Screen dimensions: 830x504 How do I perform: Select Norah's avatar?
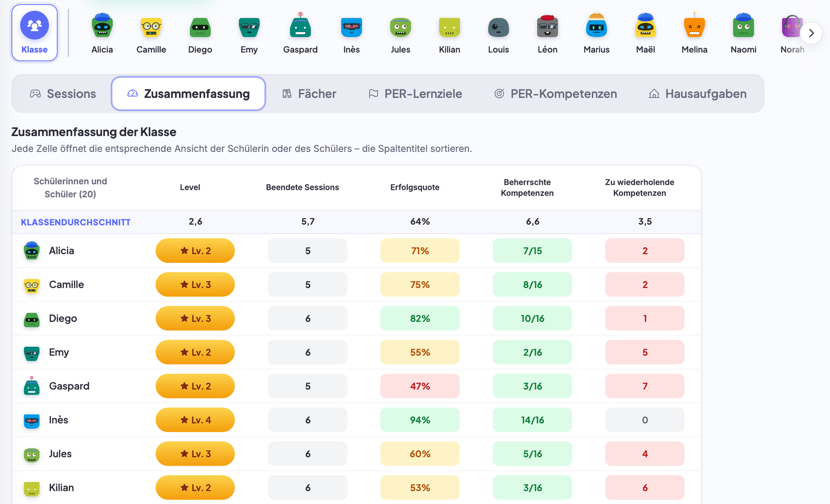click(792, 33)
